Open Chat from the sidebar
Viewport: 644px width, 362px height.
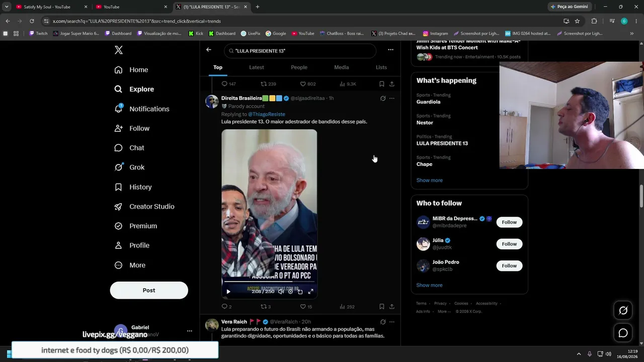[x=129, y=148]
